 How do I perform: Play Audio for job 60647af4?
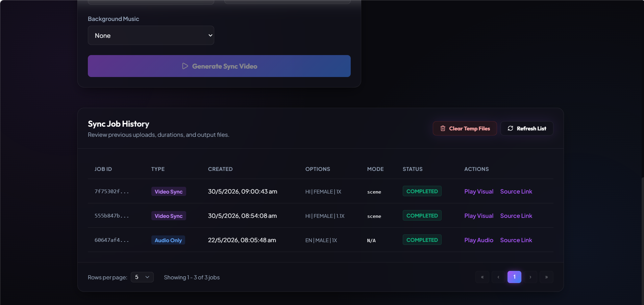(x=479, y=240)
